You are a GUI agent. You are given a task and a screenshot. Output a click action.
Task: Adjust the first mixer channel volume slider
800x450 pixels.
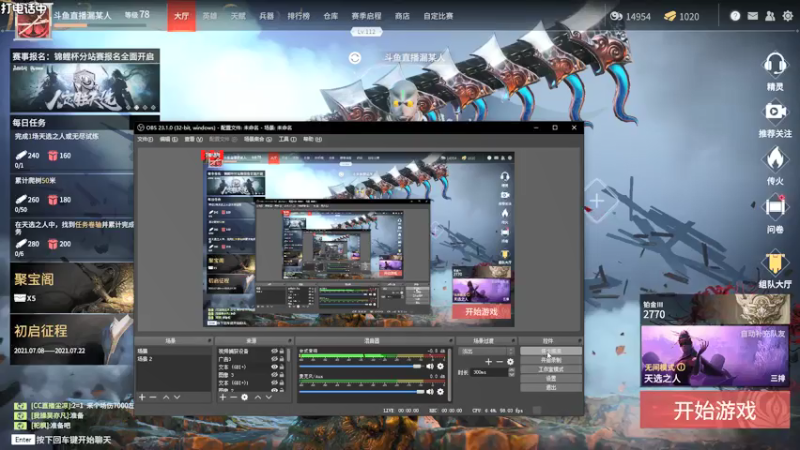pos(360,366)
